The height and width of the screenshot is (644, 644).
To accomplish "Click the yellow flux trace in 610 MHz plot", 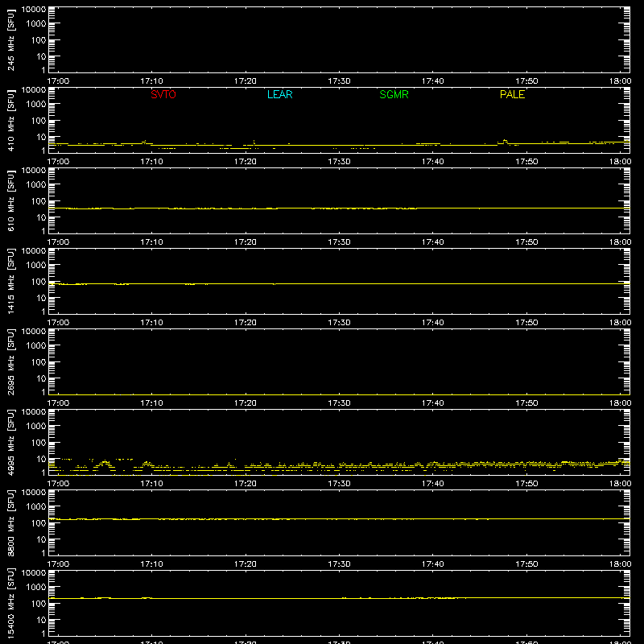I will point(339,208).
